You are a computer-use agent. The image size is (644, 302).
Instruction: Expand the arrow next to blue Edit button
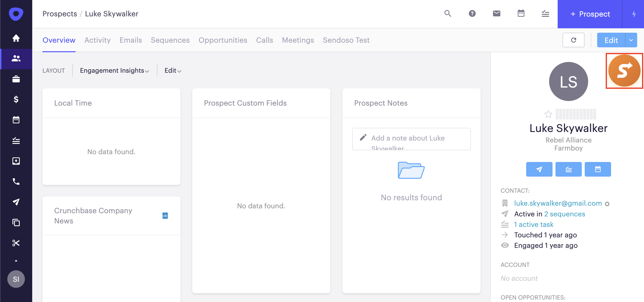pyautogui.click(x=631, y=40)
